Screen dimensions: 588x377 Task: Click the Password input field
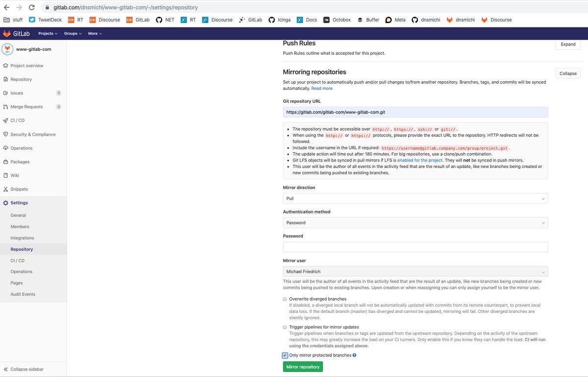coord(416,247)
